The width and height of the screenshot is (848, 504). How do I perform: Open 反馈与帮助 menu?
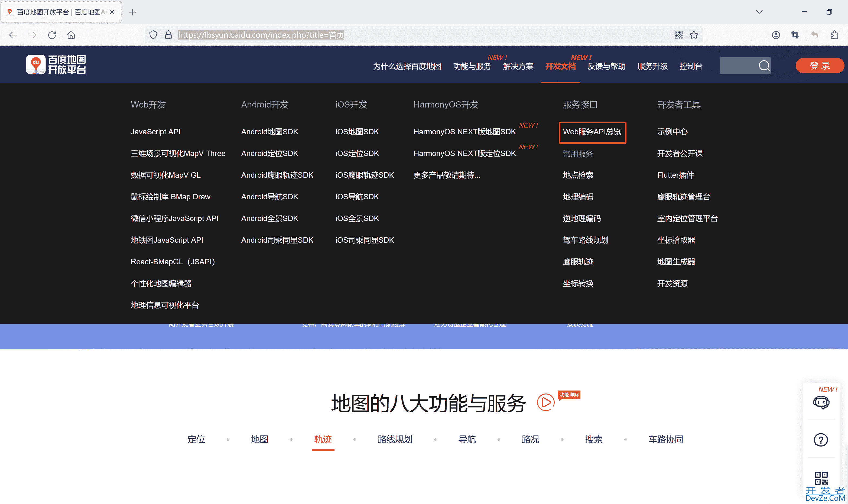(x=606, y=66)
